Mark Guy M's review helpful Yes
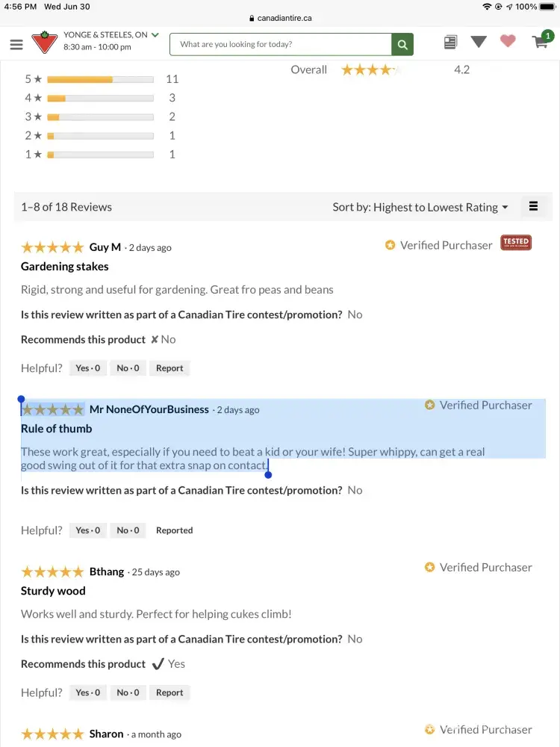Screen dimensions: 560x747 click(88, 368)
